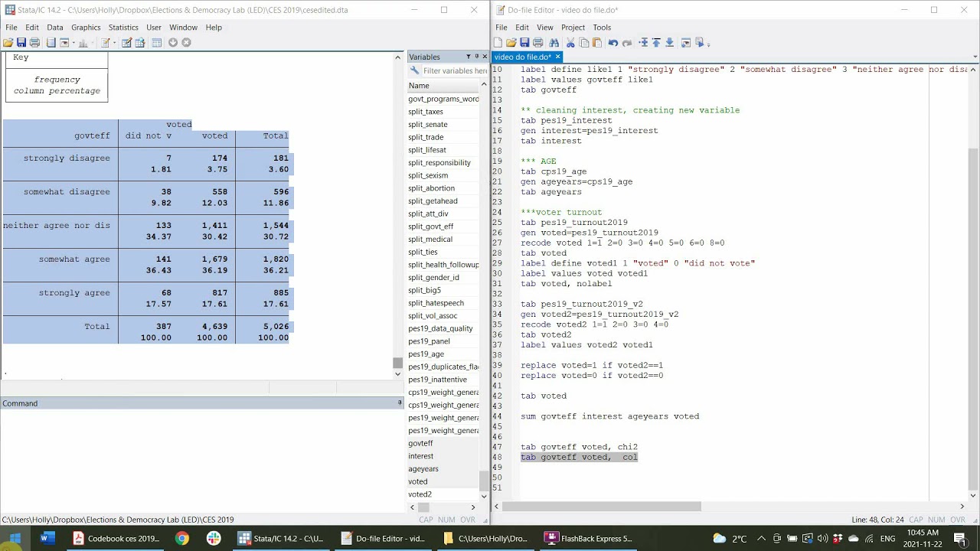Viewport: 980px width, 551px height.
Task: Click the Break (stop) icon in Stata toolbar
Action: pyautogui.click(x=186, y=43)
